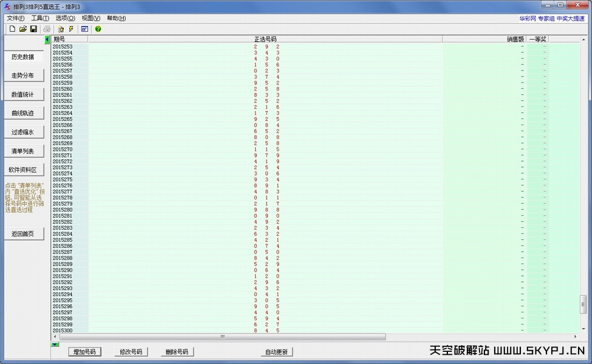
Task: Collapse sidebar with green left arrow
Action: tap(47, 39)
